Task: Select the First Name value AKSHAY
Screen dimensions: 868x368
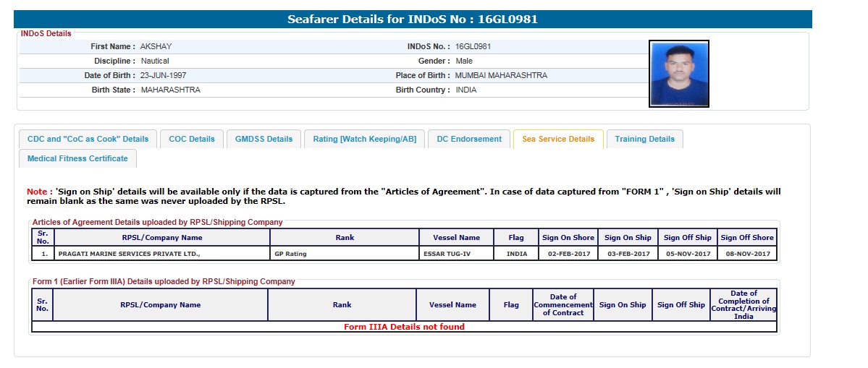Action: 156,46
